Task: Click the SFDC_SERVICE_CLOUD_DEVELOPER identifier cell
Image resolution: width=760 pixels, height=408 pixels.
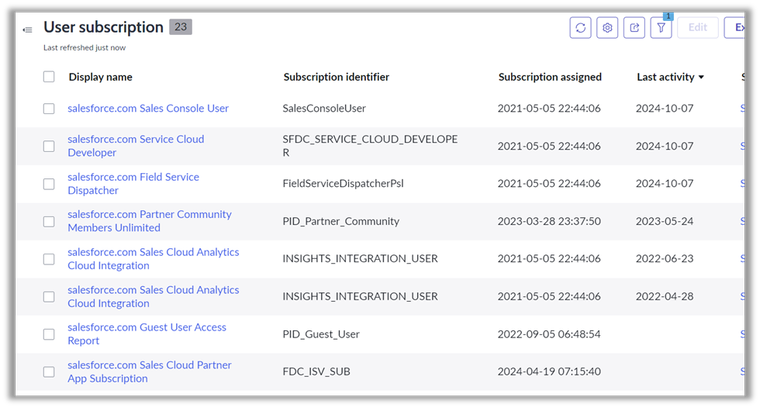Action: (370, 146)
